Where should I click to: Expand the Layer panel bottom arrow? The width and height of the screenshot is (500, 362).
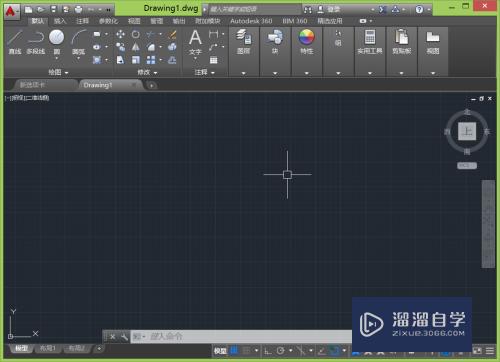tap(243, 73)
